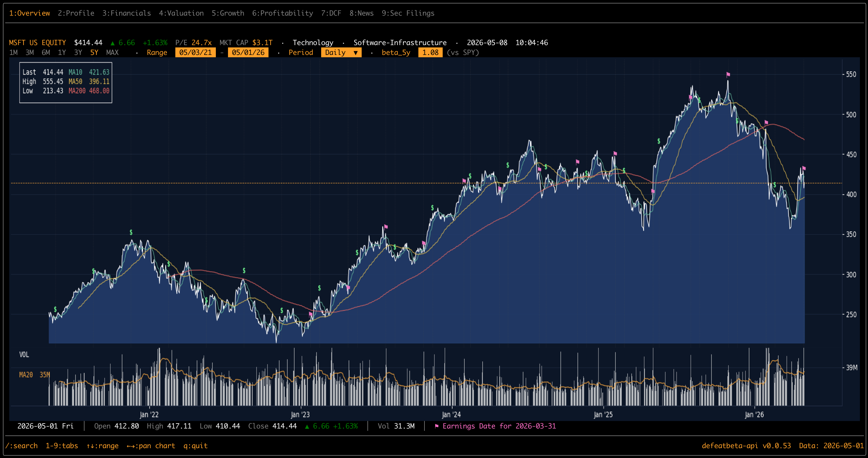Click the '↑↓:range' shortcut hint
Image resolution: width=868 pixels, height=458 pixels.
coord(102,446)
